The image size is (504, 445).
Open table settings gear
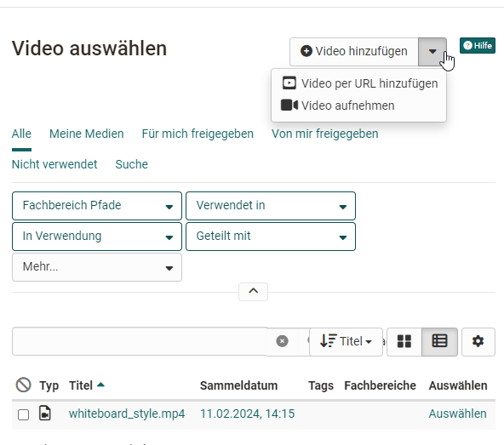pos(478,341)
